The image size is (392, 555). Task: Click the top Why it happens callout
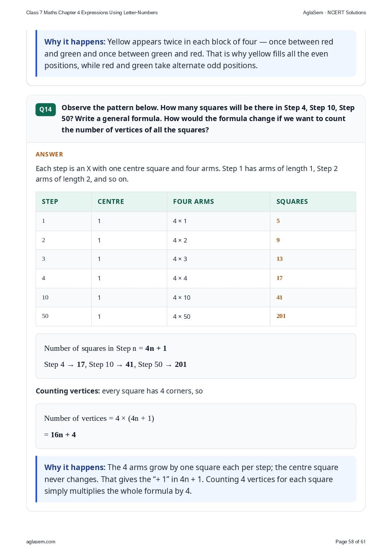coord(196,53)
